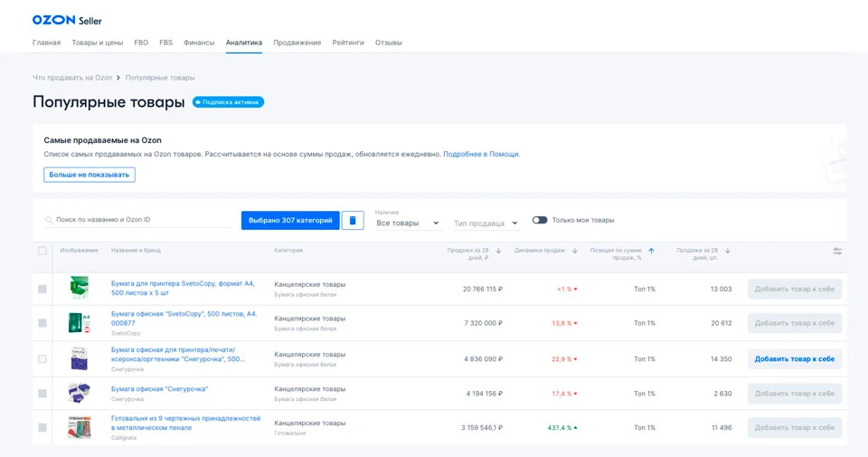Open Финансы tab

[199, 43]
